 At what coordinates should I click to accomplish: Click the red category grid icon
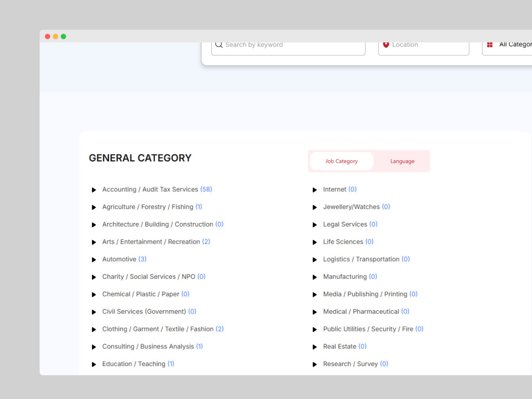click(489, 45)
